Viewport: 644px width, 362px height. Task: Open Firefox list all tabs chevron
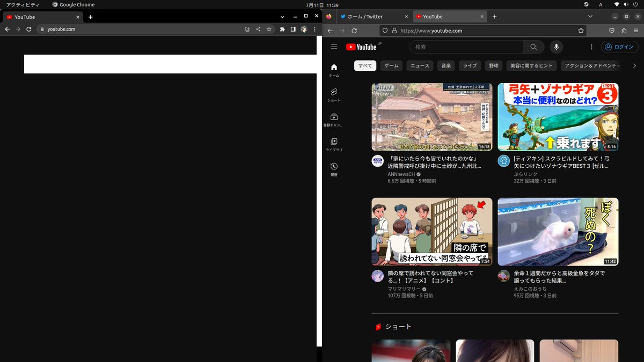pos(590,17)
